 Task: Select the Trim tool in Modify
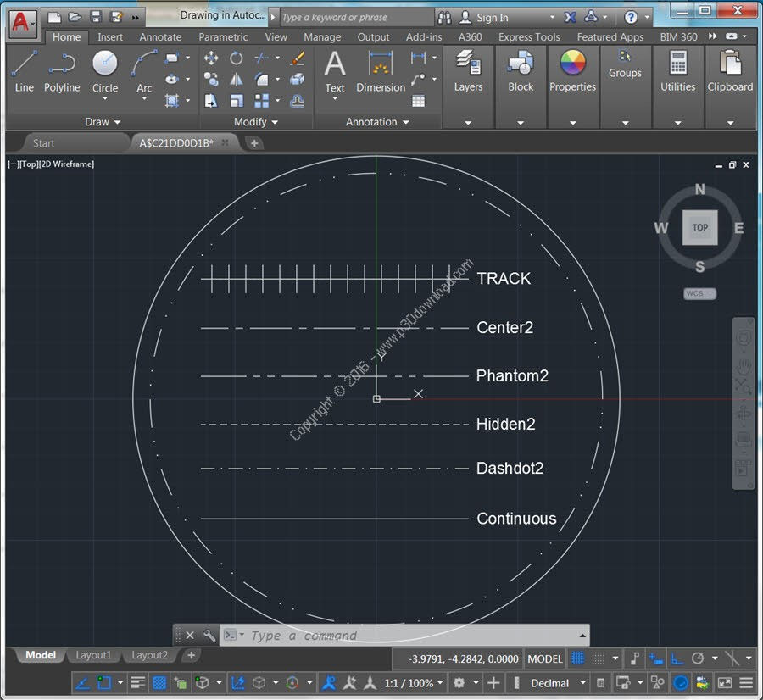pos(261,58)
